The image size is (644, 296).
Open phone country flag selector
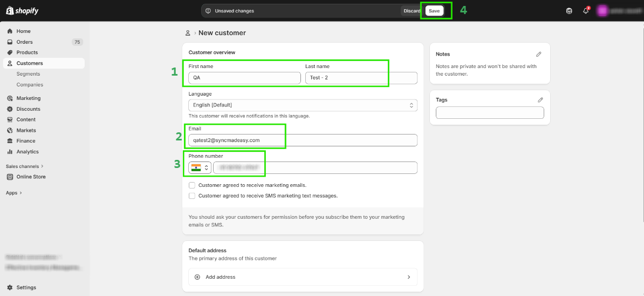click(x=200, y=168)
